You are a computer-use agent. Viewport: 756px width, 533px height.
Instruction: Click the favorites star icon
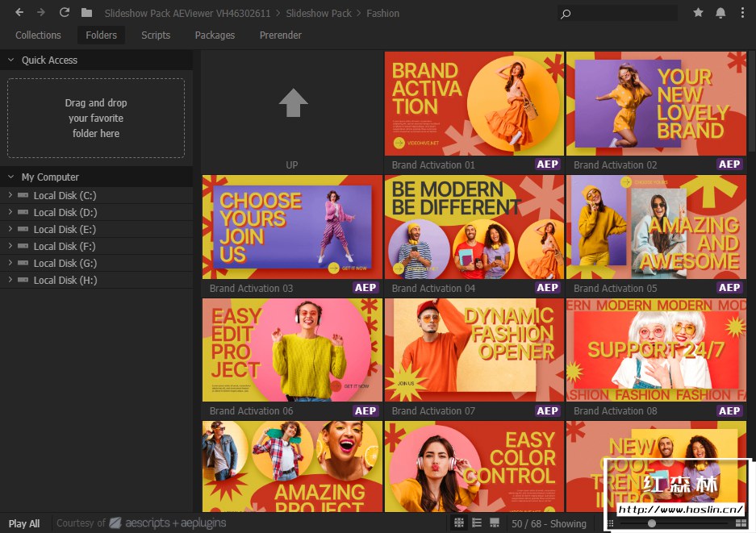point(699,13)
